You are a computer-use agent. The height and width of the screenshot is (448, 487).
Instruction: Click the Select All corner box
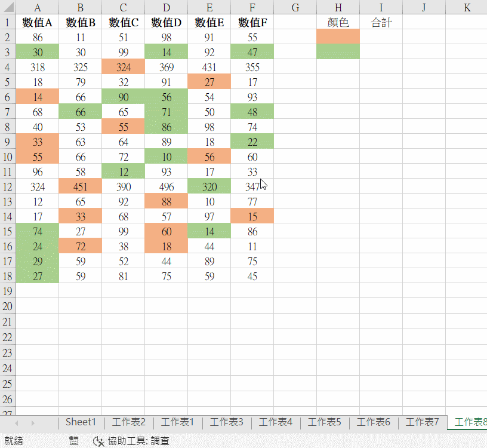(x=8, y=8)
